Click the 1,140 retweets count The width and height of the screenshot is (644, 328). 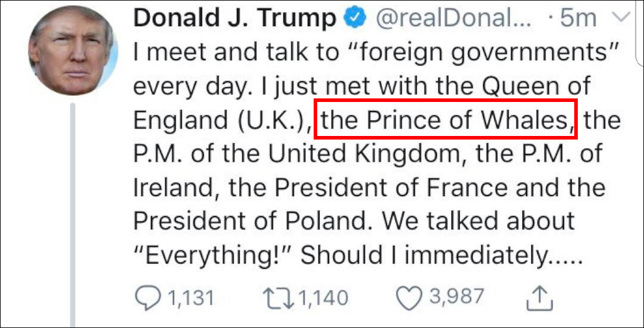(x=323, y=296)
